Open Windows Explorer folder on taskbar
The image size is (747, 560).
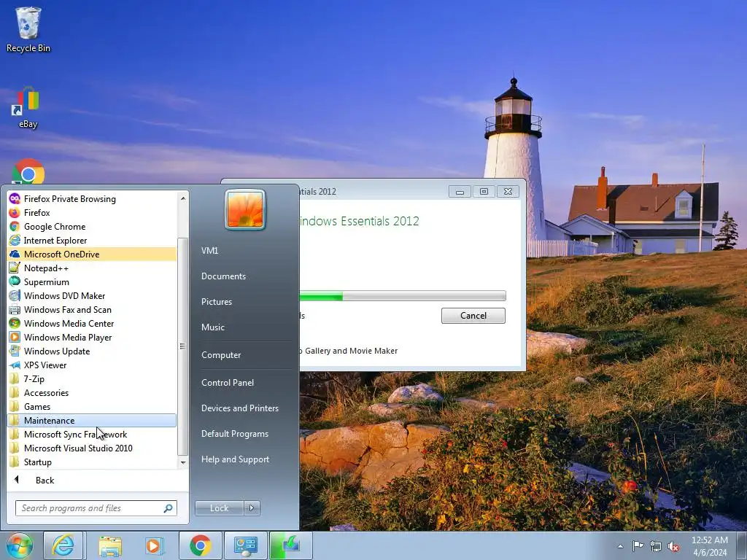coord(110,545)
